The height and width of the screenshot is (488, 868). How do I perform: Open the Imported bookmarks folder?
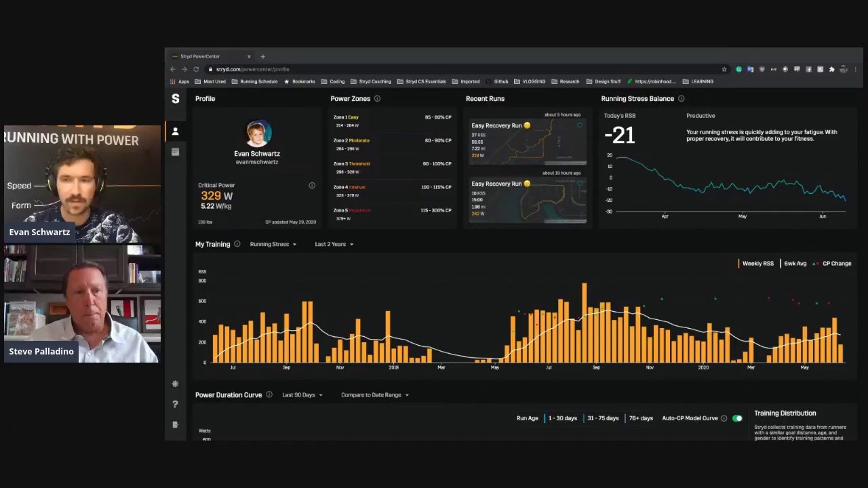pyautogui.click(x=466, y=81)
